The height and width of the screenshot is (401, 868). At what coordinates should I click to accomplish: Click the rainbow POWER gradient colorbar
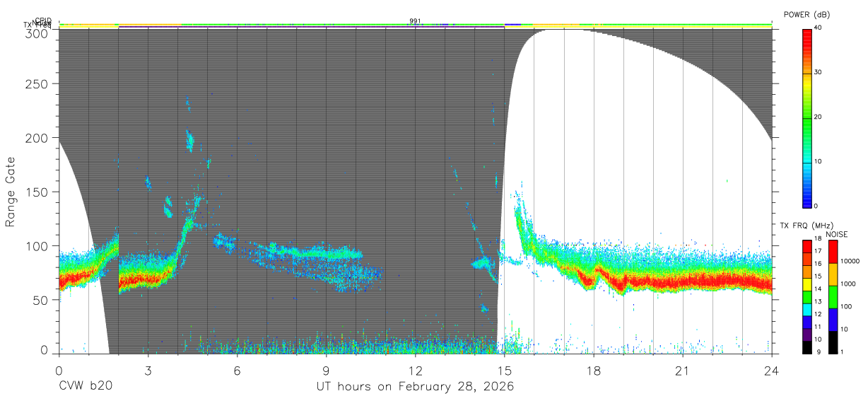click(x=807, y=118)
